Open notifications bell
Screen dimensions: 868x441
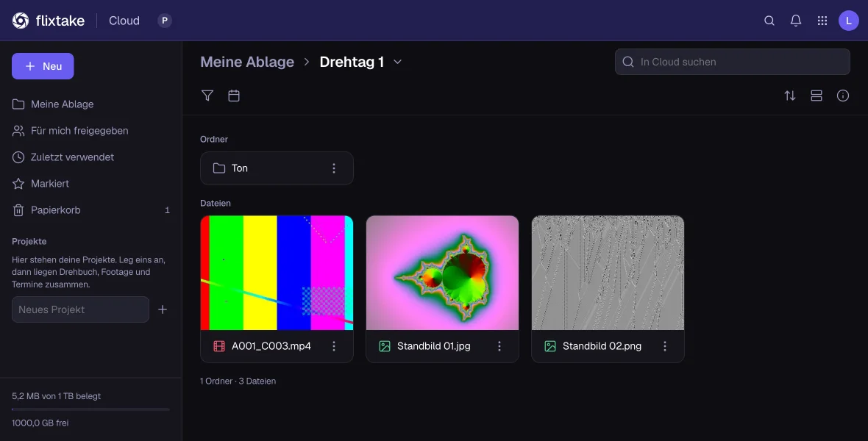pyautogui.click(x=795, y=21)
